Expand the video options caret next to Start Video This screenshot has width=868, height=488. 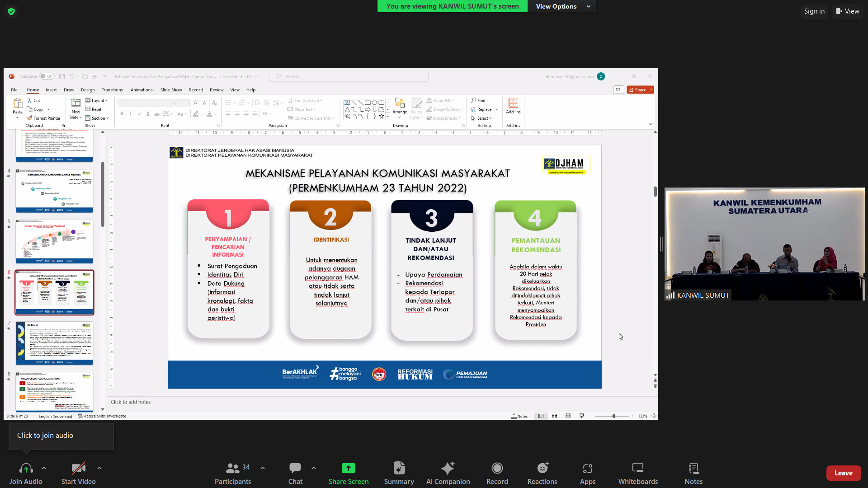pos(99,468)
